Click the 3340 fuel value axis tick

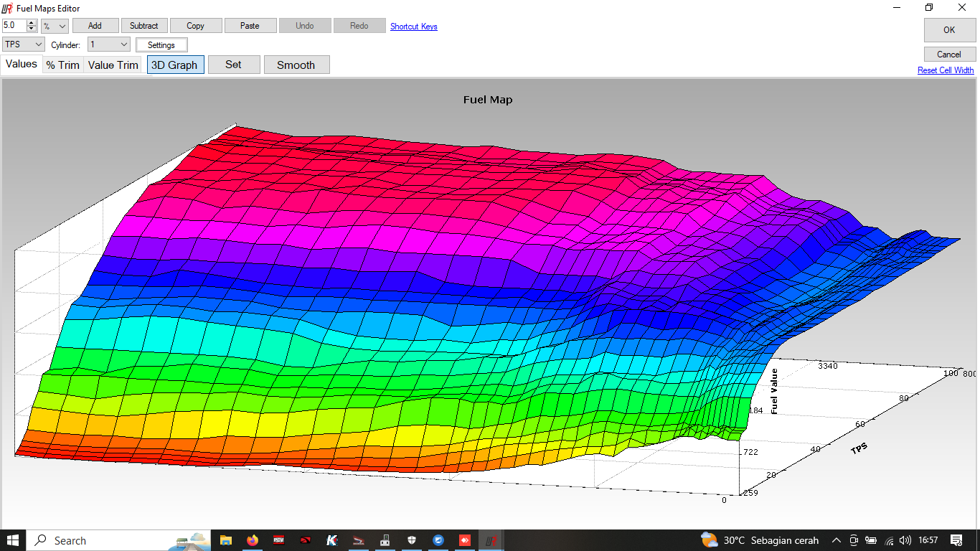click(827, 366)
